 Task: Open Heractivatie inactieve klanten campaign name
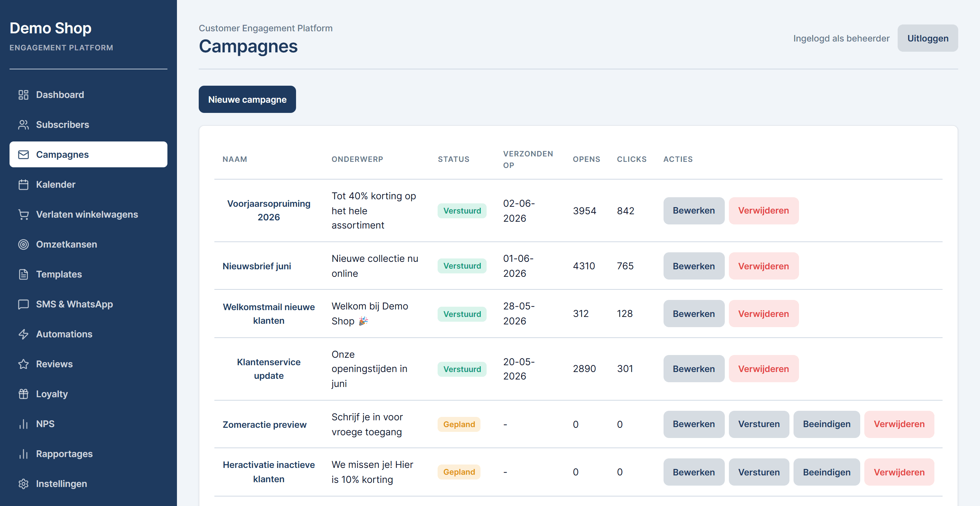point(268,472)
